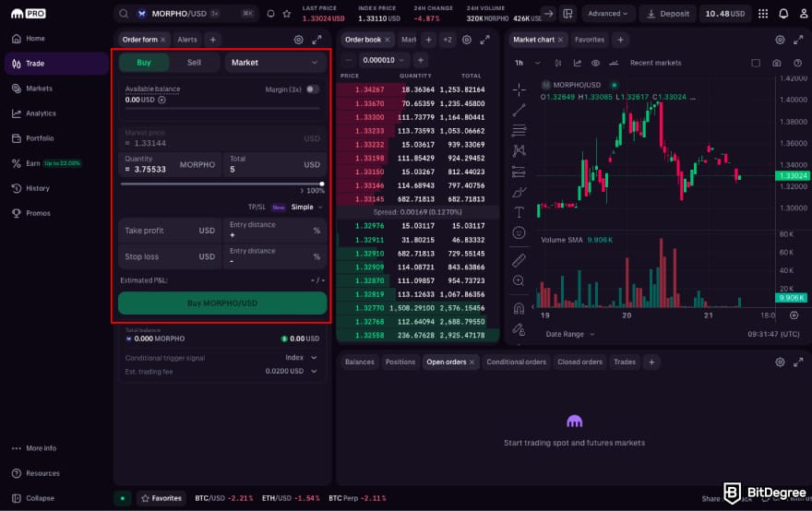The image size is (812, 511).
Task: Open chart time axis settings gear
Action: tap(794, 315)
